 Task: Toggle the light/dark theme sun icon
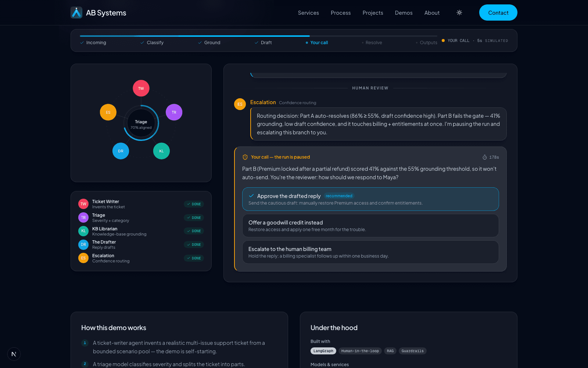pos(459,13)
